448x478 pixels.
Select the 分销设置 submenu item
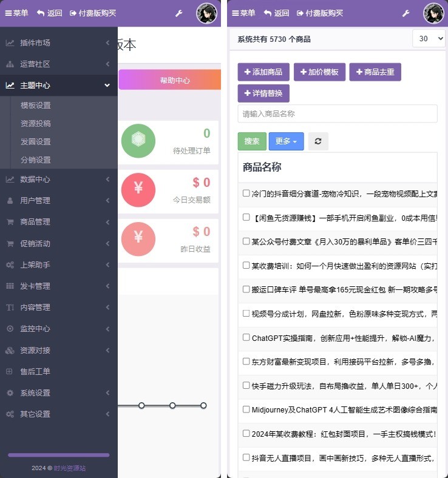[x=36, y=160]
